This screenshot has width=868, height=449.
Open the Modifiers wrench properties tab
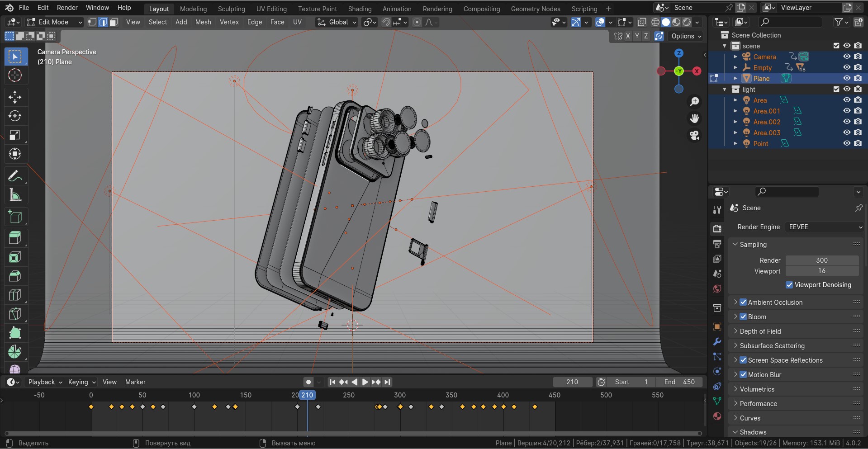717,341
